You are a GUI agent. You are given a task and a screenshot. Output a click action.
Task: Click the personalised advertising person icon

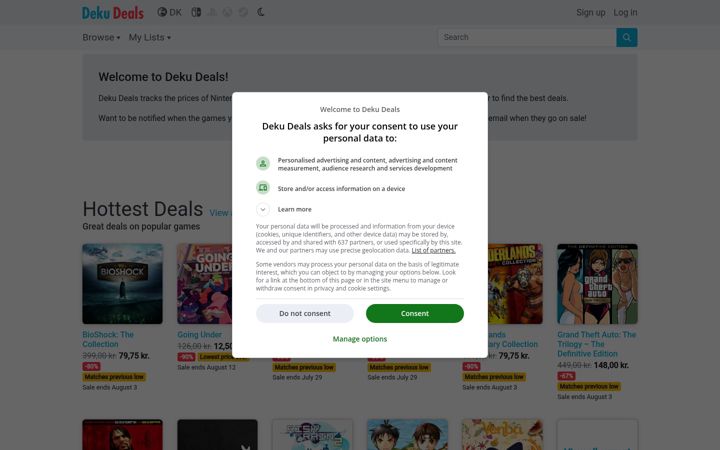tap(263, 163)
